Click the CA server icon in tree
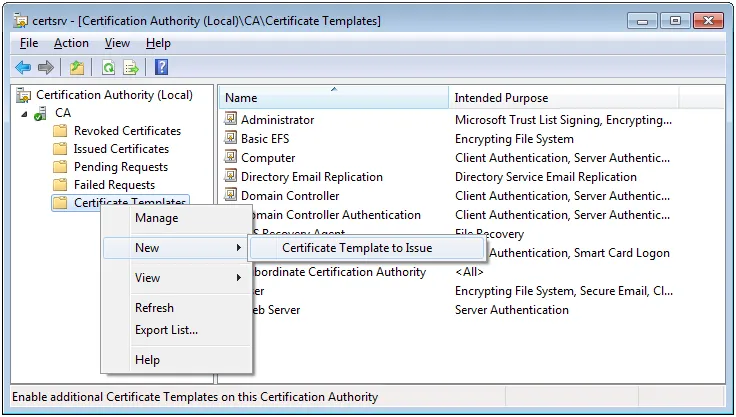 (40, 114)
